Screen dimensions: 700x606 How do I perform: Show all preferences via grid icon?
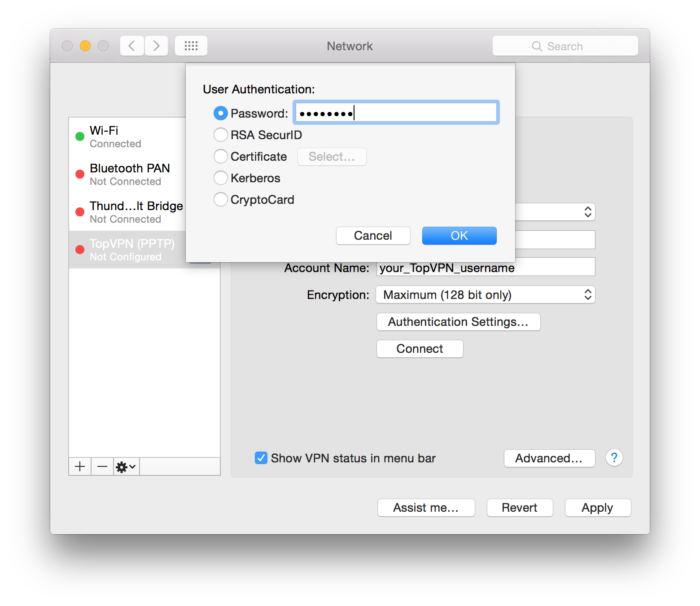click(x=191, y=46)
